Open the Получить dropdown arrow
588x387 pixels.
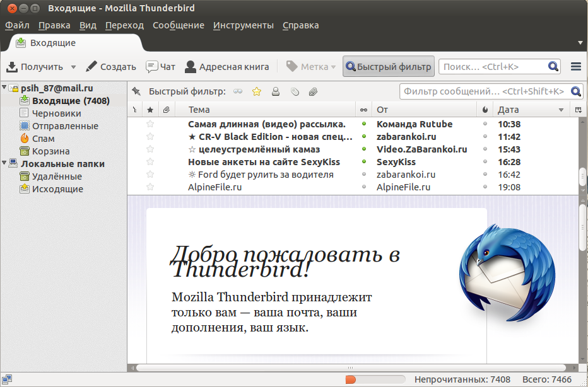click(x=73, y=67)
